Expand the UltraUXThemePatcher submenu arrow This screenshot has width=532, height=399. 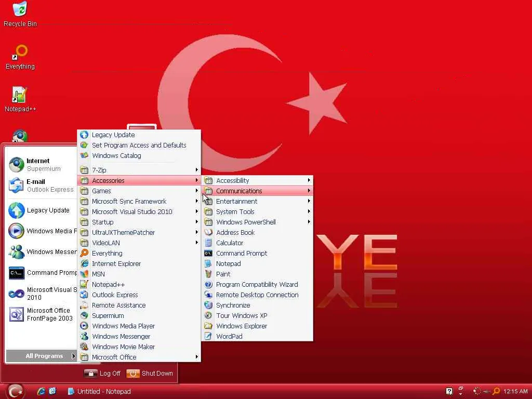pos(196,232)
